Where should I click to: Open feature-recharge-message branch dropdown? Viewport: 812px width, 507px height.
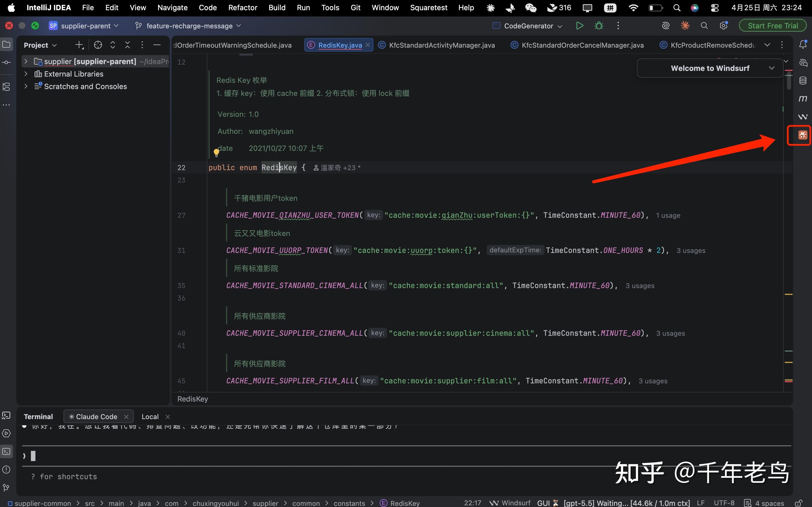pos(188,26)
